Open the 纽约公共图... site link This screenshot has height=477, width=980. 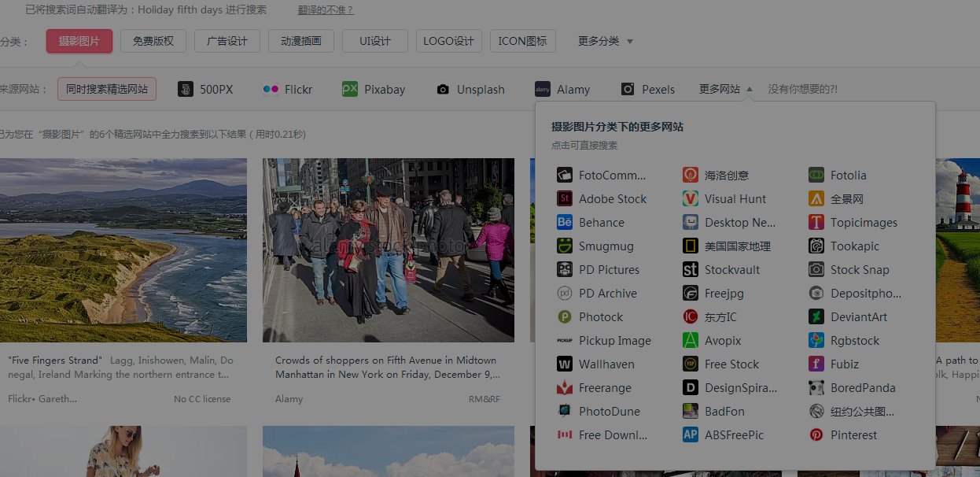click(x=851, y=411)
